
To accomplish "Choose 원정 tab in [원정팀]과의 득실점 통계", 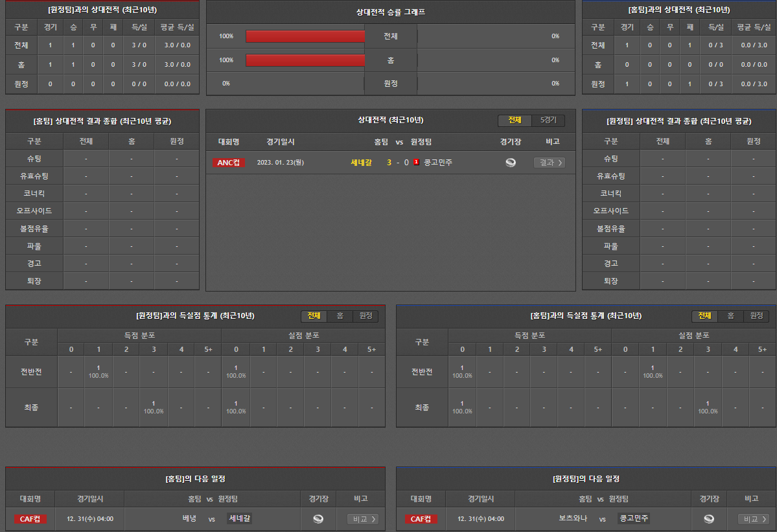I will (365, 316).
